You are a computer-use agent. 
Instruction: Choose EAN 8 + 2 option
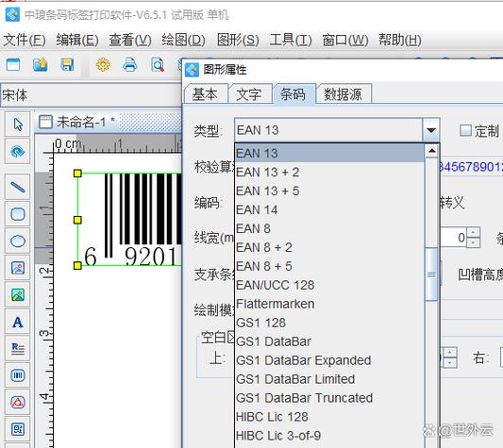(x=329, y=247)
